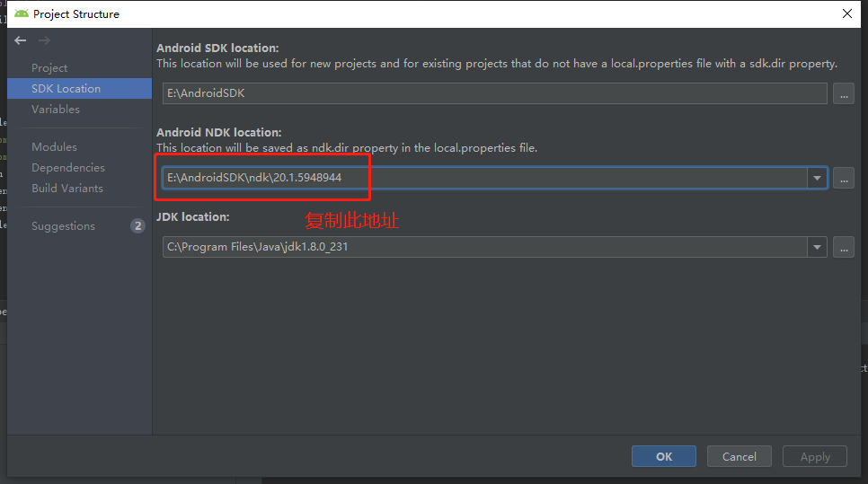Select SDK Location in the sidebar
This screenshot has width=868, height=484.
[x=80, y=89]
